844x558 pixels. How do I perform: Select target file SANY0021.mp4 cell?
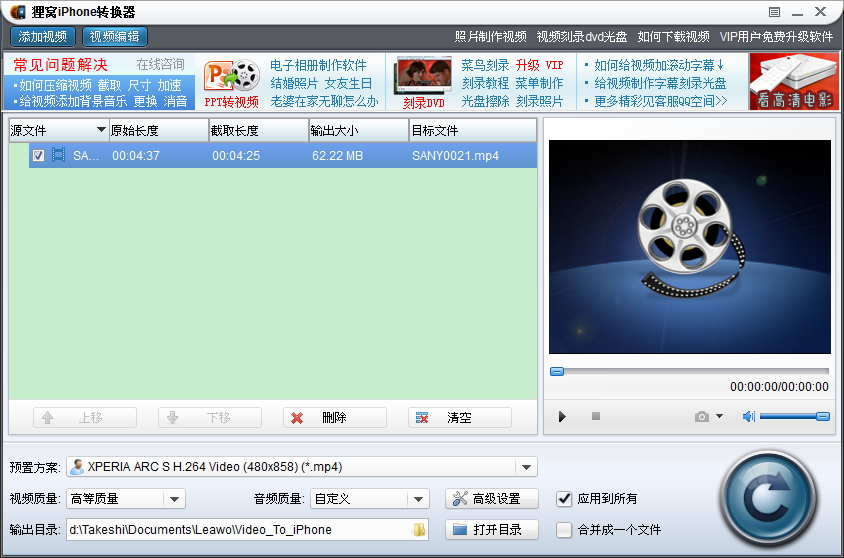[x=455, y=156]
